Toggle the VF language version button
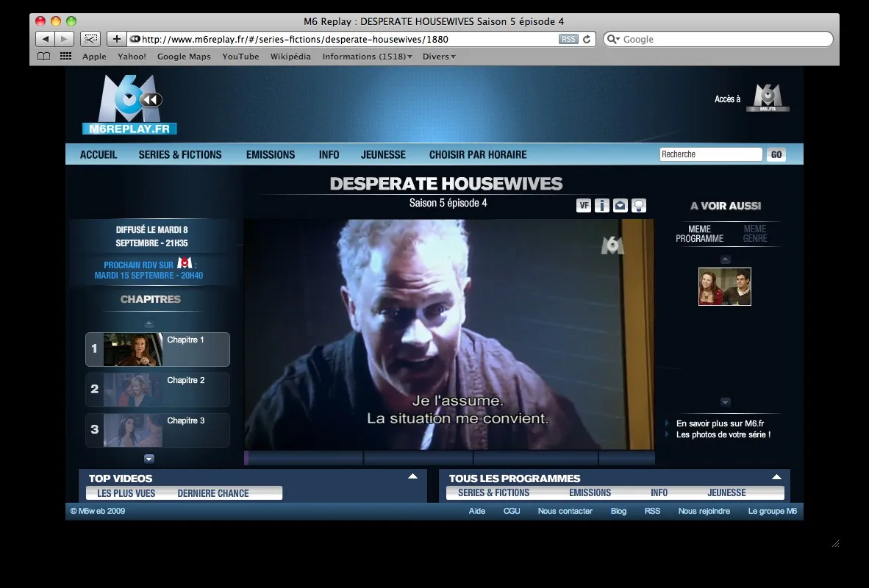This screenshot has height=588, width=869. 584,206
